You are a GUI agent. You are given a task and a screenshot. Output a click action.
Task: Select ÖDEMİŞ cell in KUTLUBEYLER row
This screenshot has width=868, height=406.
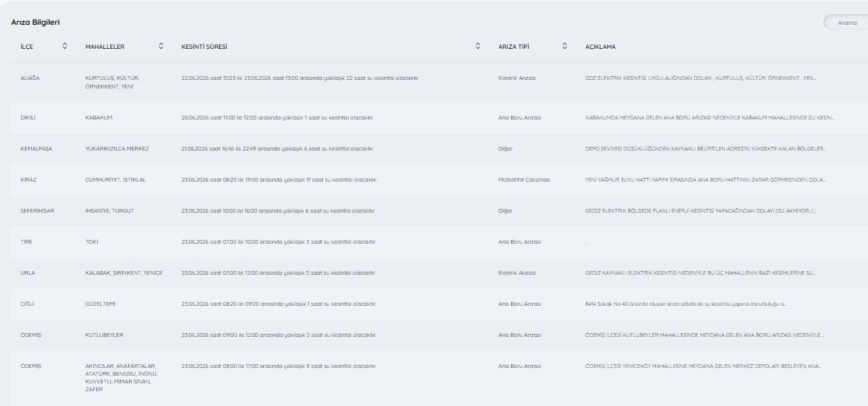click(30, 335)
